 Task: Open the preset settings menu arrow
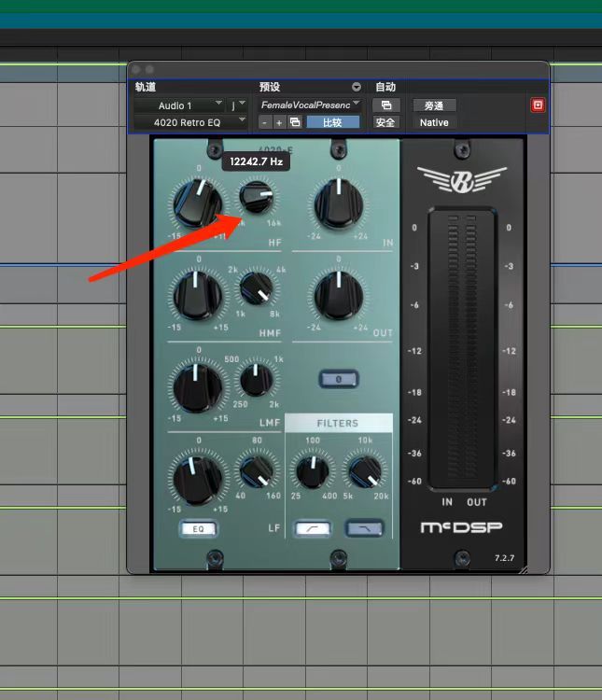pos(356,87)
